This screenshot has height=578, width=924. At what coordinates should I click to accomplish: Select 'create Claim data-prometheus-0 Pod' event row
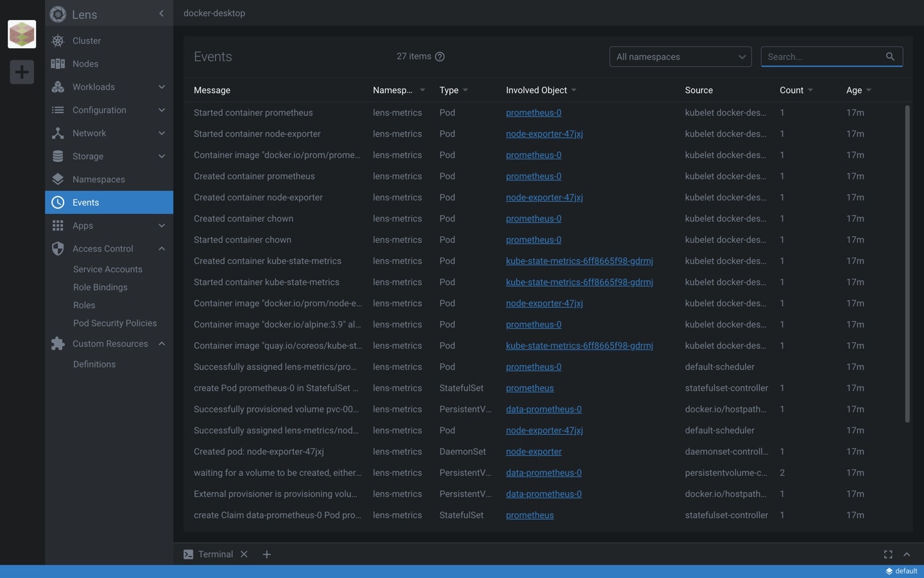coord(543,515)
